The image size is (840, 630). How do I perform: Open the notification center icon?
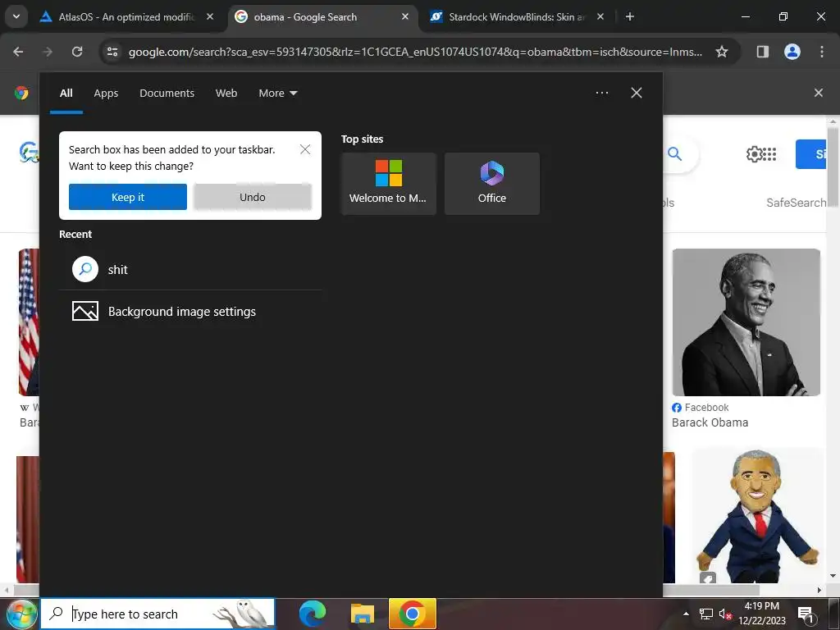click(806, 614)
